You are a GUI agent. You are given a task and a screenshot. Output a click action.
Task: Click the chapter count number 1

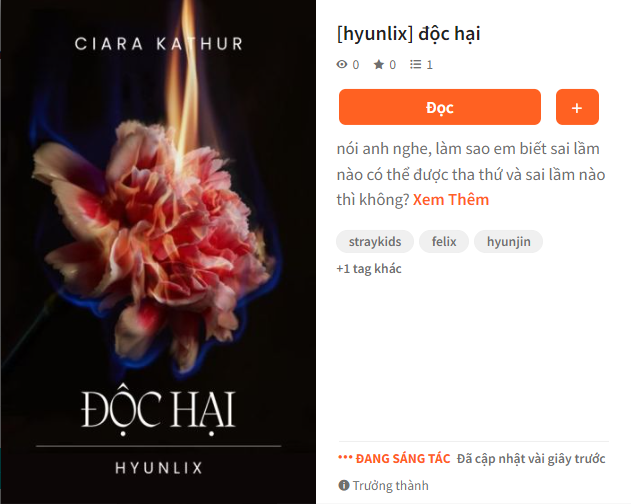pyautogui.click(x=429, y=65)
